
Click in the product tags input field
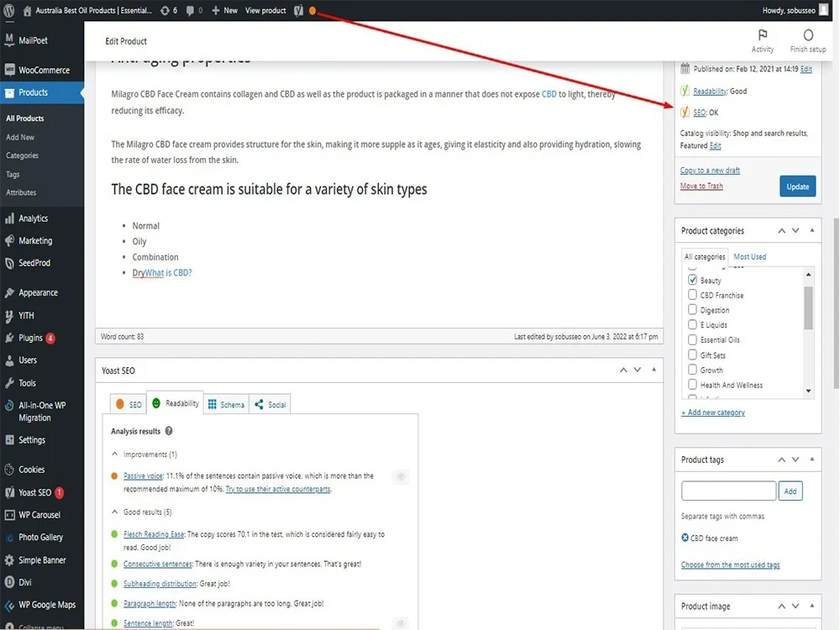[x=728, y=491]
